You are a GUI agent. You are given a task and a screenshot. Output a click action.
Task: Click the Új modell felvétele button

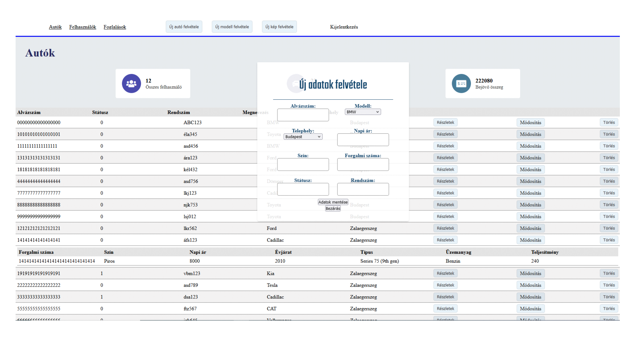232,27
